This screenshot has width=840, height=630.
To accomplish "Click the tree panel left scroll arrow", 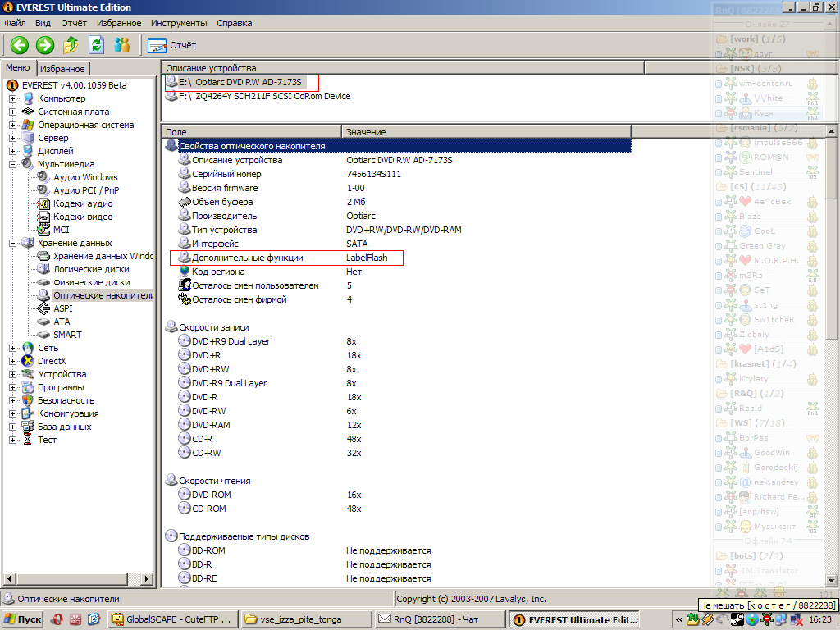I will tap(9, 578).
